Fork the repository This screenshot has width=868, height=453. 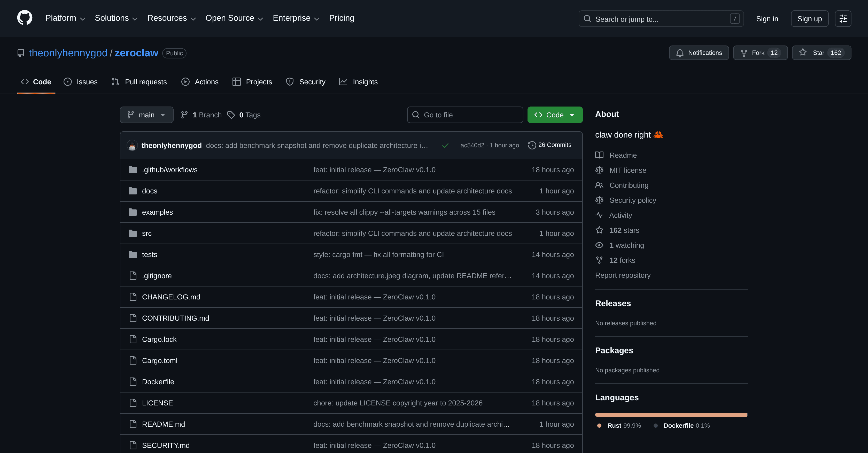click(x=760, y=53)
